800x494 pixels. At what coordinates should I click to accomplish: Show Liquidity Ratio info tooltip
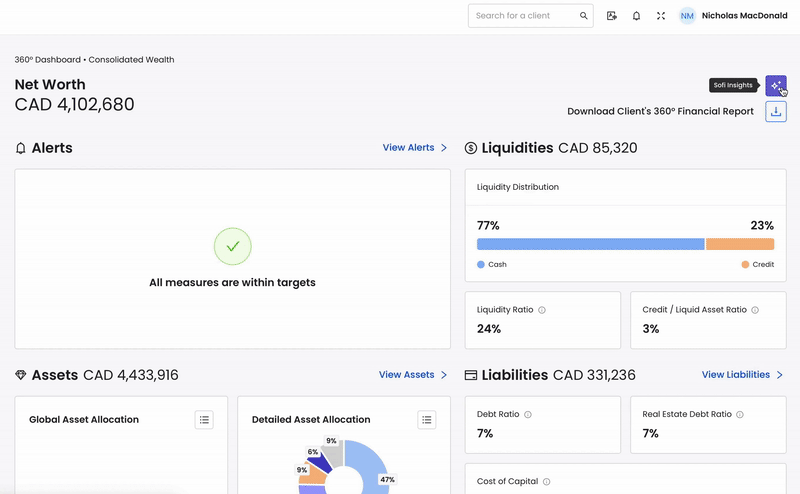[x=542, y=310]
